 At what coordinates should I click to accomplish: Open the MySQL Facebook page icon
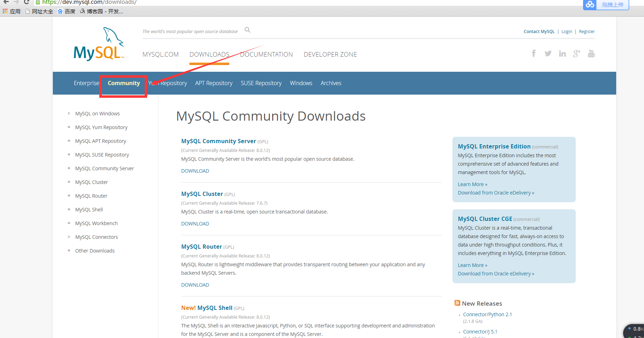click(x=534, y=53)
